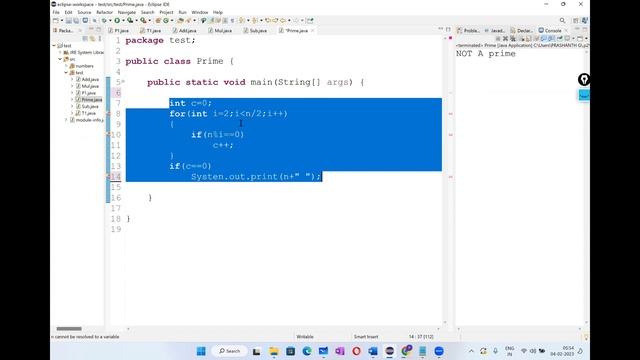Click the Save toolbar icon
This screenshot has width=640, height=360.
pos(68,20)
